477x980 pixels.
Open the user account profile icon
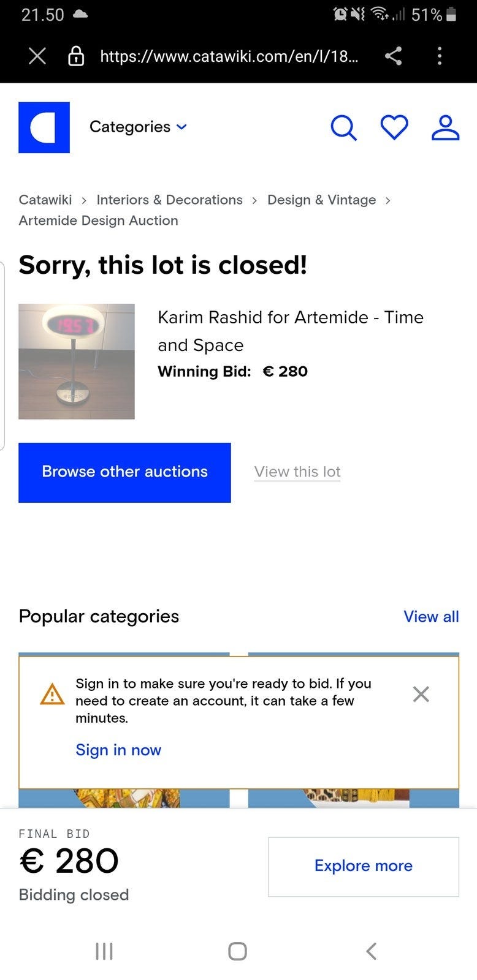(445, 127)
